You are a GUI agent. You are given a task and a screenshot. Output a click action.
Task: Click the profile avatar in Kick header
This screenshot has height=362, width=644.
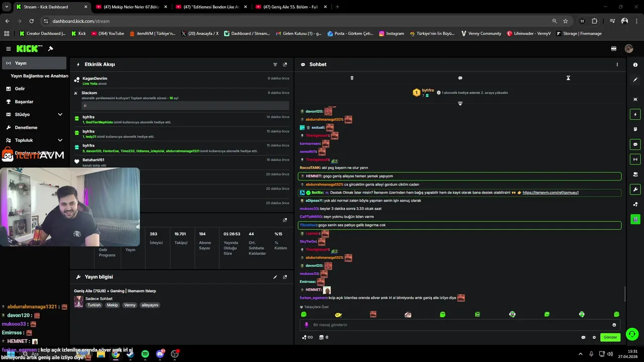tap(629, 49)
